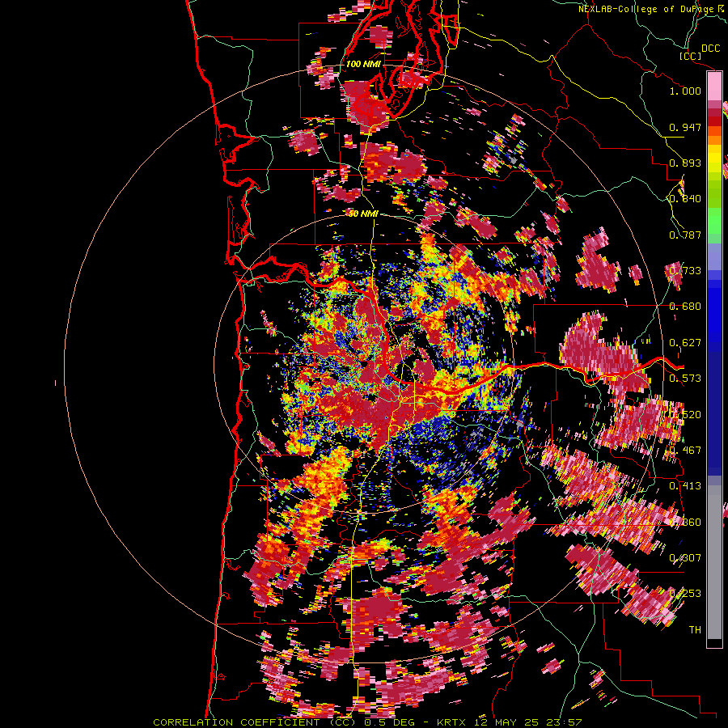
Task: Select the 0.893 scale value
Action: pos(685,163)
